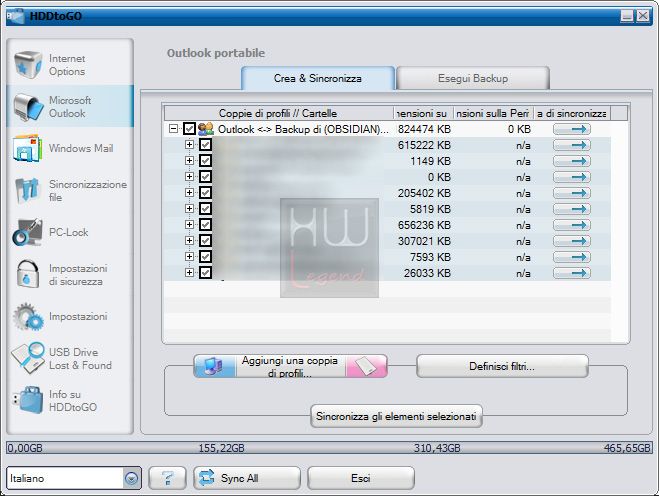Toggle checkbox of the 0 KB, n/a folder row

click(205, 177)
